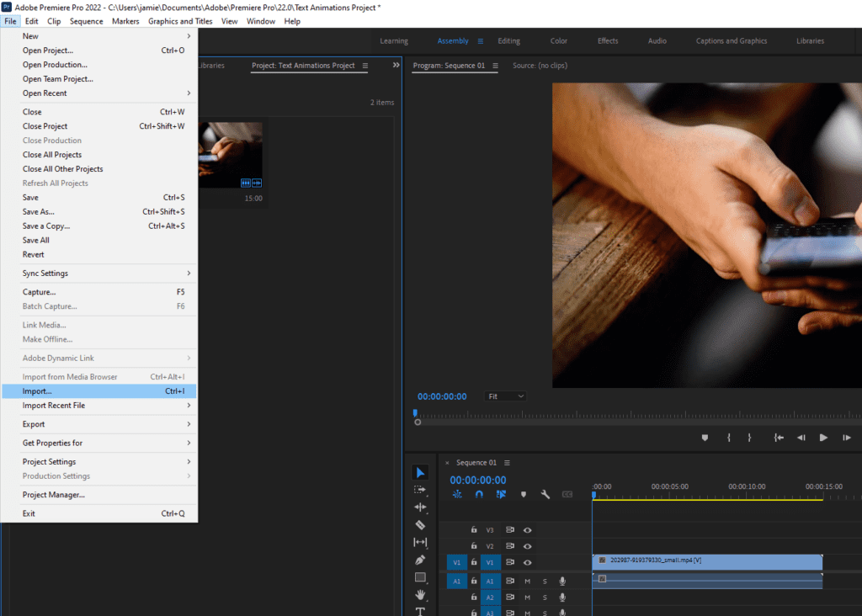The height and width of the screenshot is (616, 862).
Task: Select the Hand tool
Action: 420,595
